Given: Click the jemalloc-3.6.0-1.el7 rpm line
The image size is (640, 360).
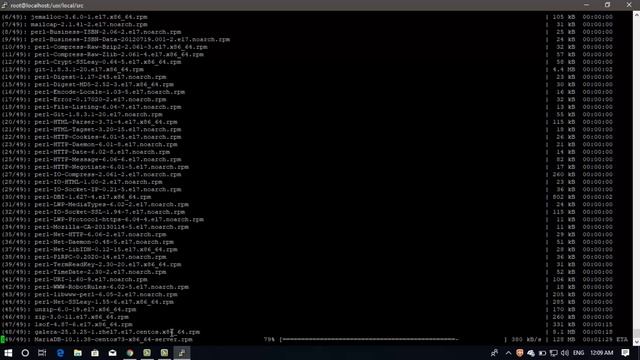Looking at the screenshot, I should tap(74, 17).
